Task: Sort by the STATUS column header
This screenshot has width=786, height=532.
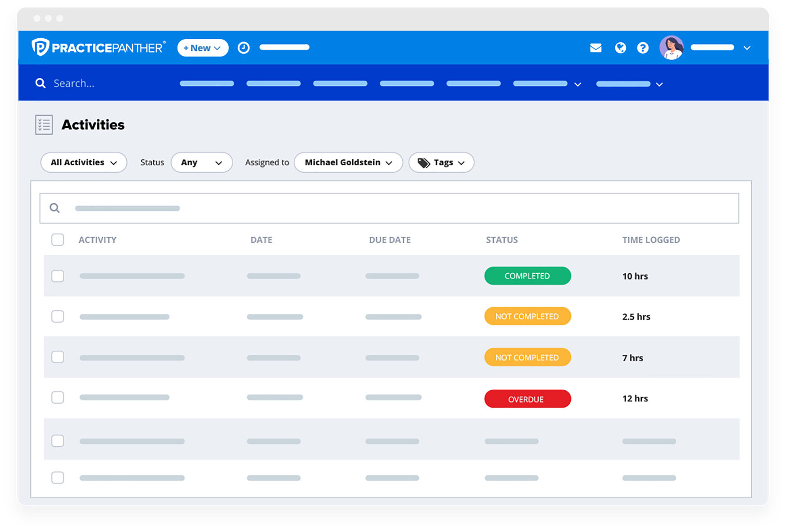Action: pos(502,240)
